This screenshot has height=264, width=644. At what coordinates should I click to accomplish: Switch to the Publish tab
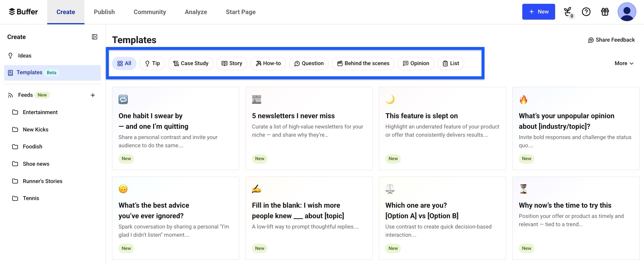[104, 12]
